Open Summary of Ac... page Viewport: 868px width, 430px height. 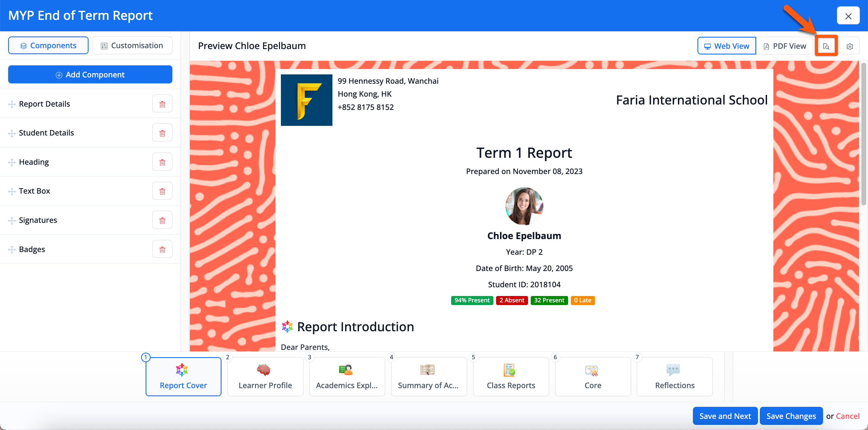coord(429,376)
